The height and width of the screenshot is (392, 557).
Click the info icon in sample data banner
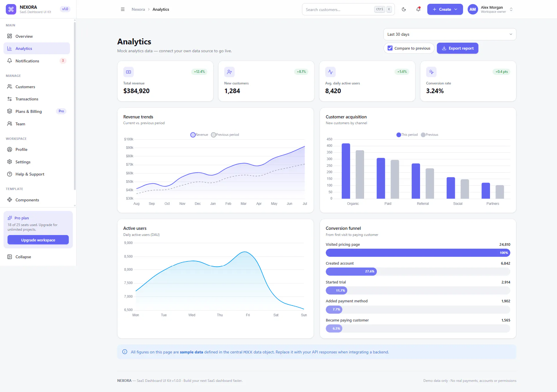[125, 352]
